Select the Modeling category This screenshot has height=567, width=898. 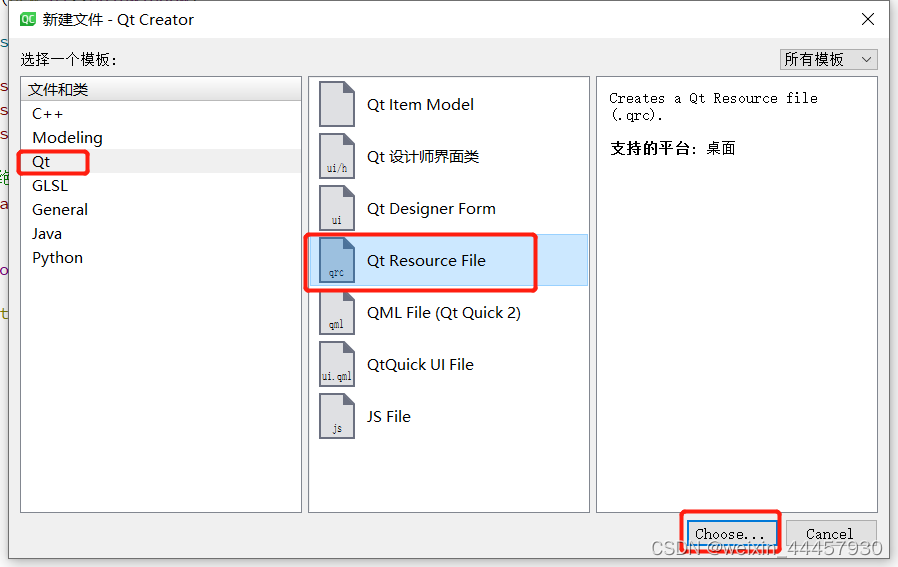[x=160, y=137]
